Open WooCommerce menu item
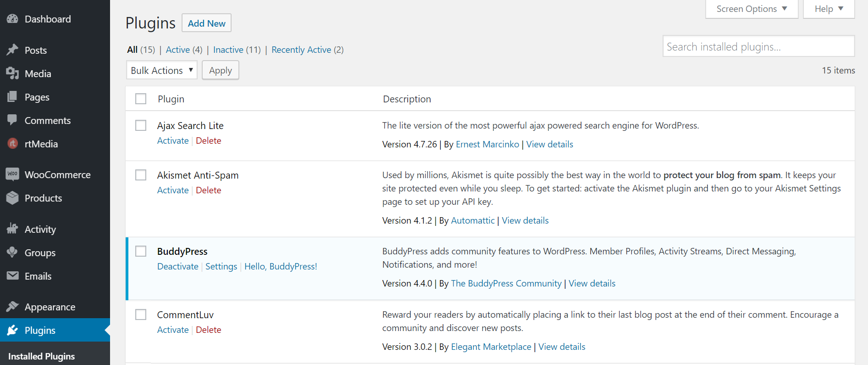The image size is (868, 365). pyautogui.click(x=58, y=174)
